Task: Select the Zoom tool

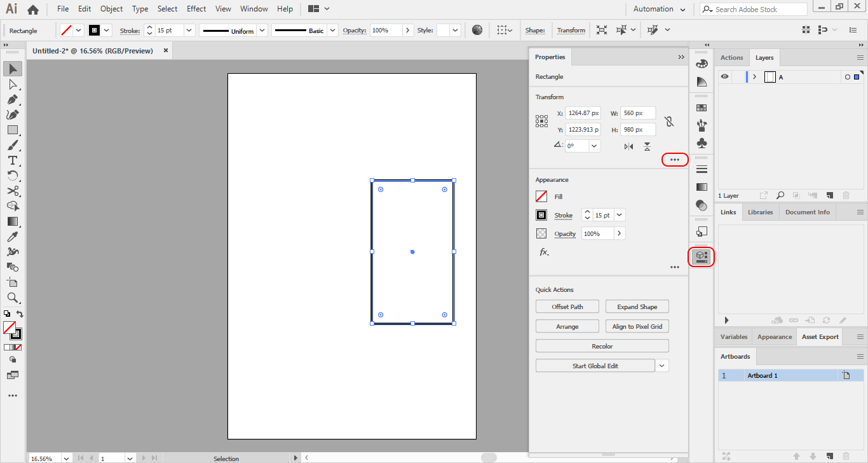Action: point(13,298)
